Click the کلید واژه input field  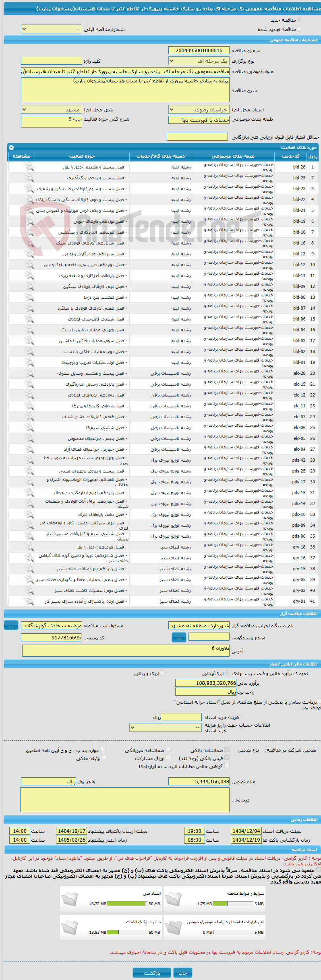point(52,61)
